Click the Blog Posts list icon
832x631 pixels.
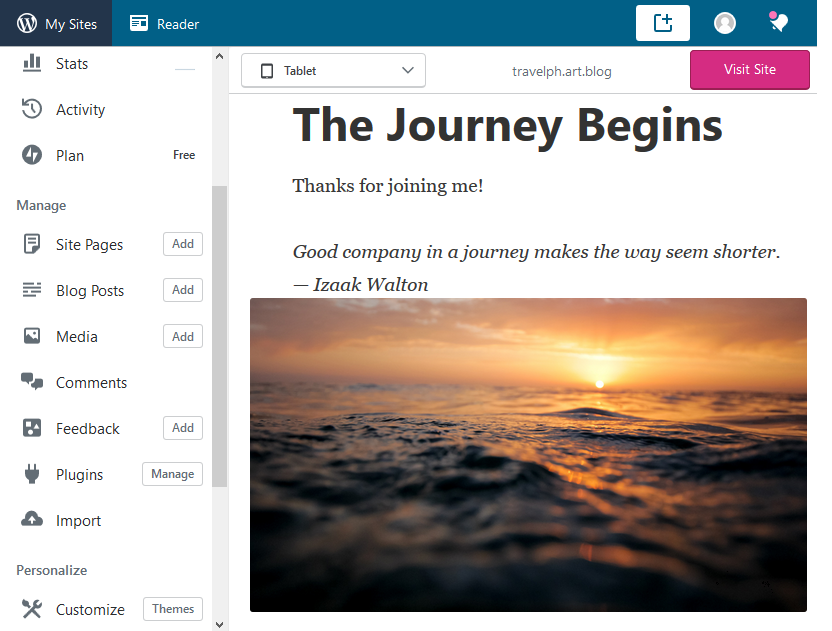tap(32, 291)
